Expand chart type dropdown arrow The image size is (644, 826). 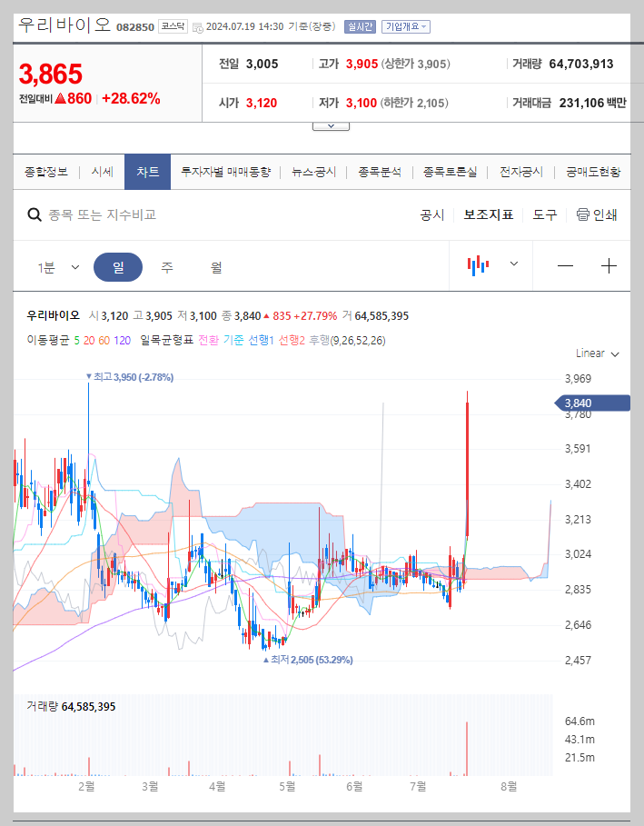point(514,264)
